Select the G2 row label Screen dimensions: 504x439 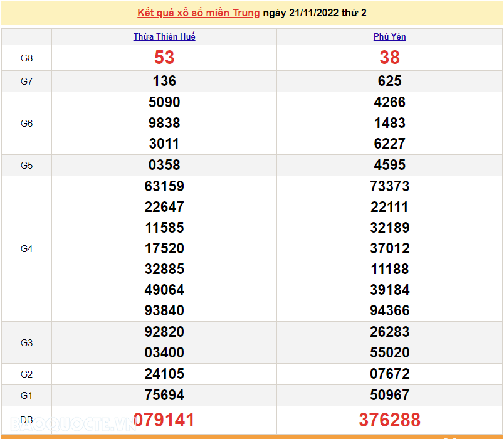tap(26, 374)
